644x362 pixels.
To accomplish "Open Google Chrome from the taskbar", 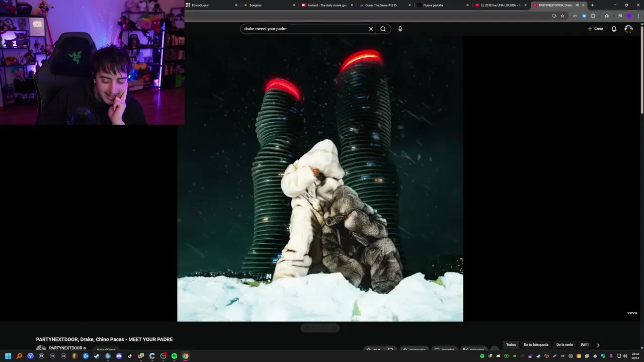I will click(x=185, y=356).
